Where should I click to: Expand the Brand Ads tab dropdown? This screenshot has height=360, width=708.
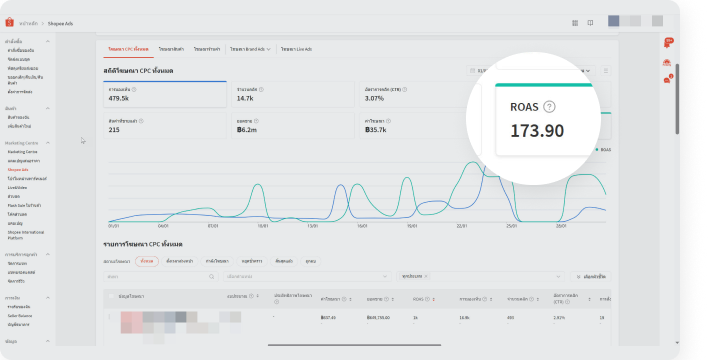[x=268, y=49]
